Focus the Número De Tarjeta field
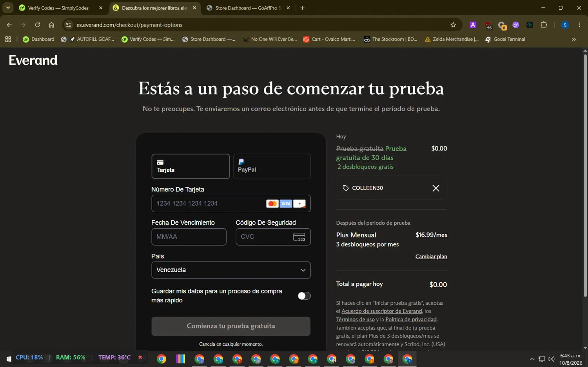Viewport: 588px width, 367px height. click(231, 204)
